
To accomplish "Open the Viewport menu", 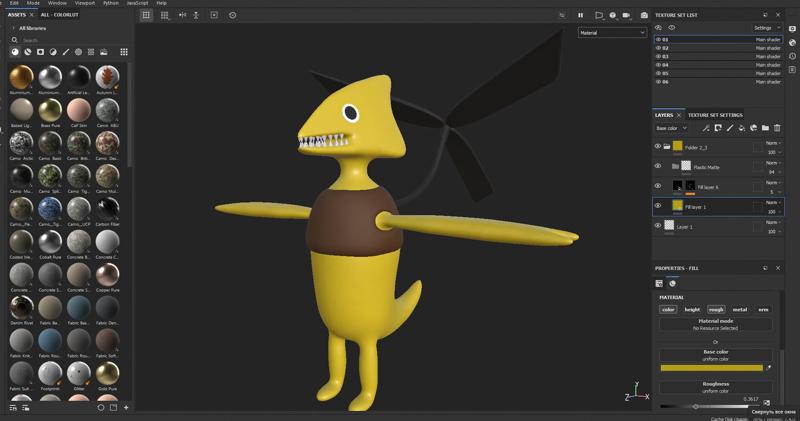I will click(x=85, y=3).
